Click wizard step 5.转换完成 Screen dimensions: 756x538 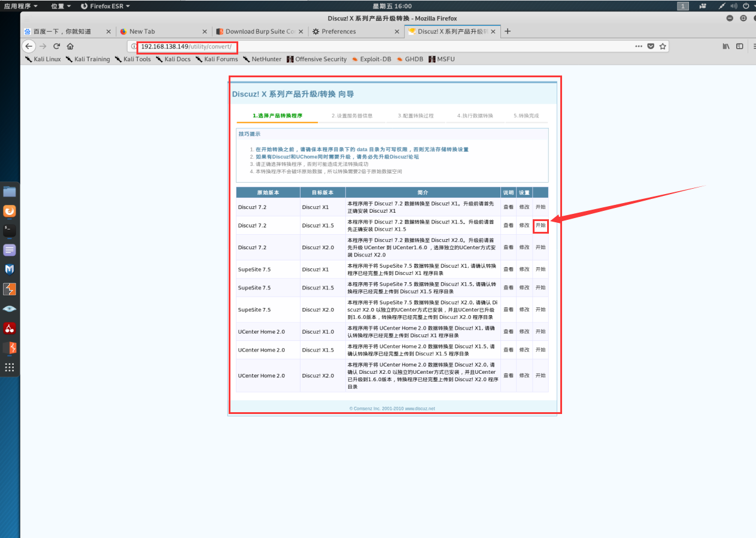point(526,116)
